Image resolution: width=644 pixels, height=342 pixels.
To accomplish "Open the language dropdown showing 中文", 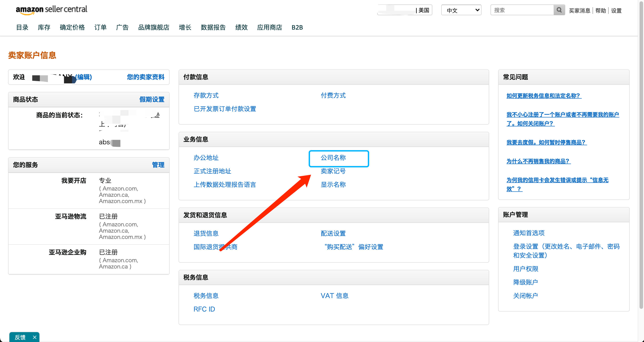I will click(461, 10).
